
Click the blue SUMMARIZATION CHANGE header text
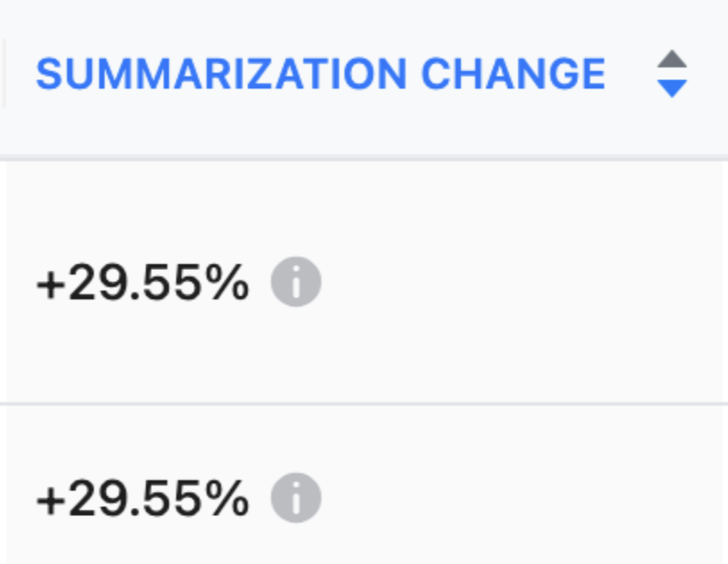(321, 74)
